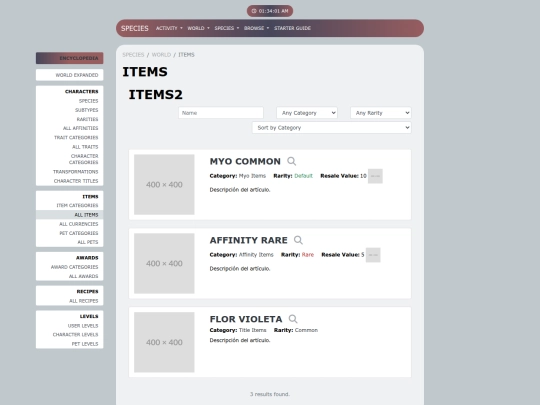Screen dimensions: 540x405
Task: Click the Default rarity link
Action: (303, 176)
